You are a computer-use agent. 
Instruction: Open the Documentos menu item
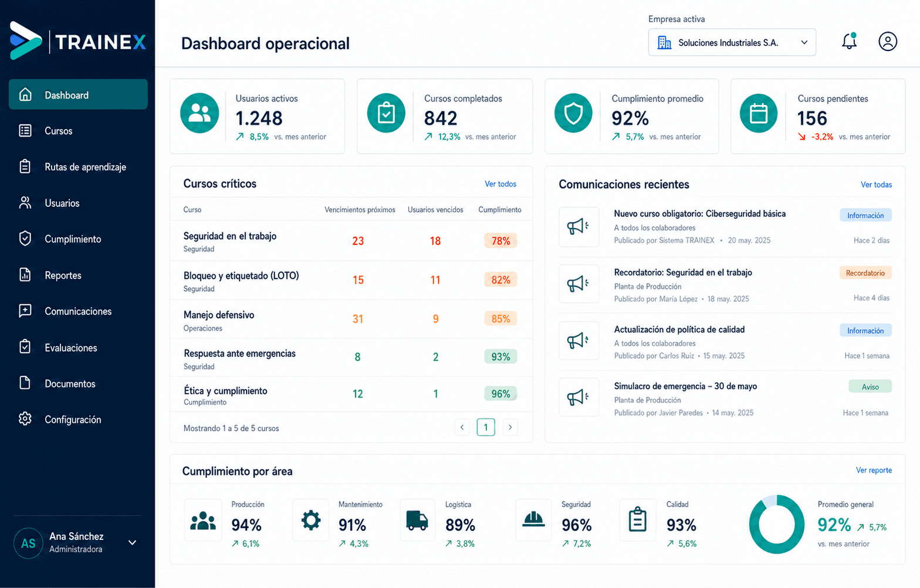coord(78,383)
